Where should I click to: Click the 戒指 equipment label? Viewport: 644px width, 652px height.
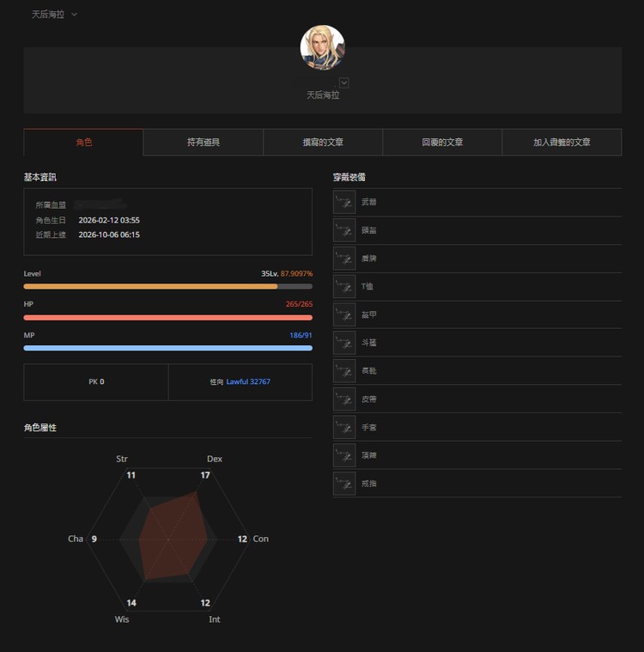368,484
